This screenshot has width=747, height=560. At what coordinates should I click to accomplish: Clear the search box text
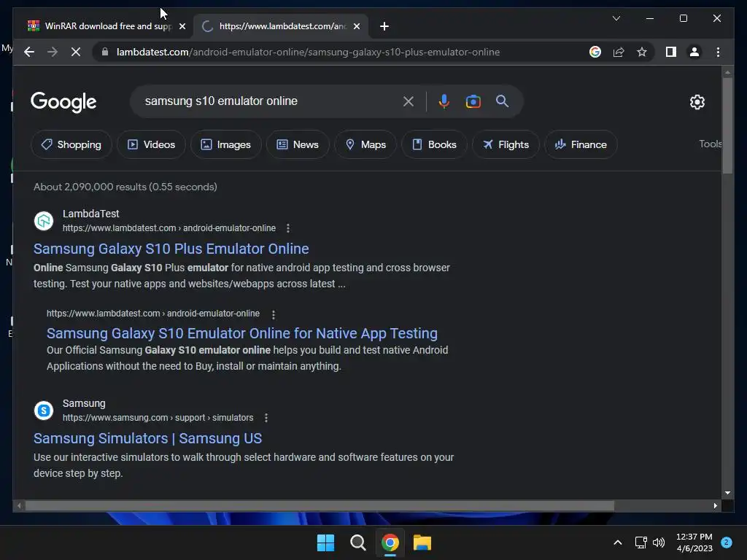pos(409,101)
